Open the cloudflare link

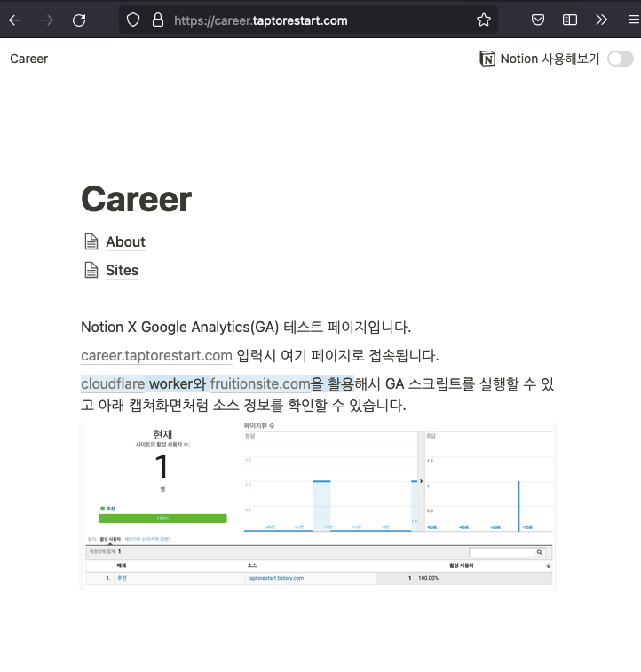[113, 384]
